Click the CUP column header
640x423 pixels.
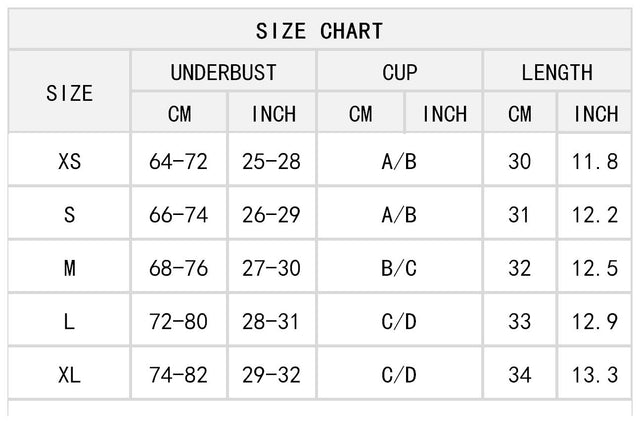[400, 72]
